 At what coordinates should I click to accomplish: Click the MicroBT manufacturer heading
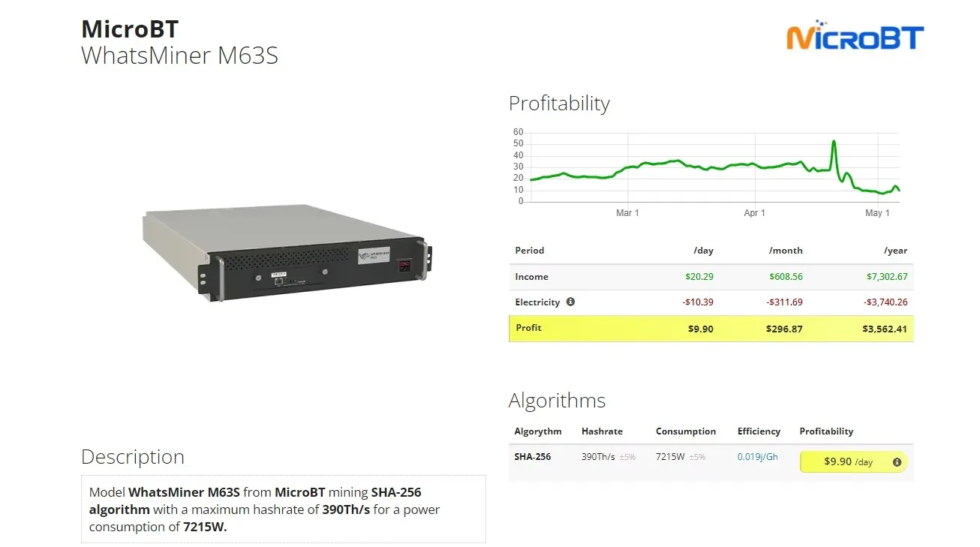click(130, 29)
